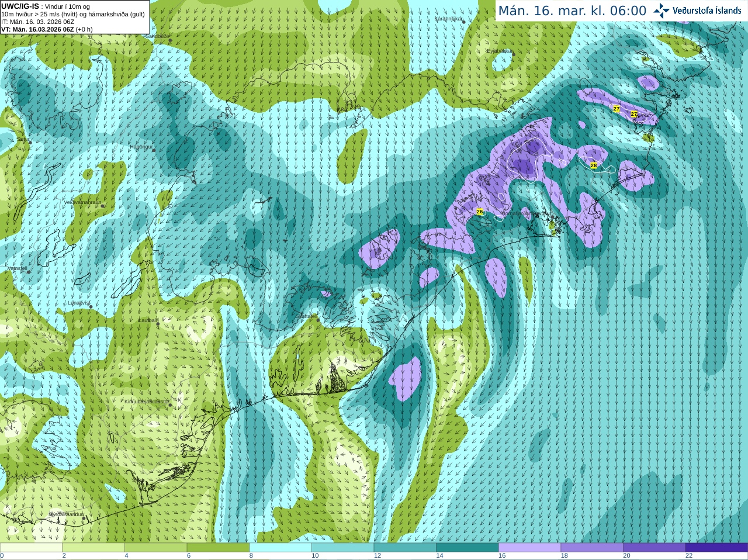The width and height of the screenshot is (748, 560).
Task: Click the Setur station label
Action: (23, 140)
